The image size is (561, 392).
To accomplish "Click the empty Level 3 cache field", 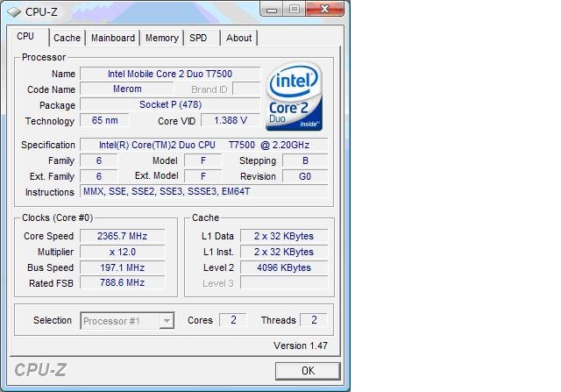I will tap(284, 282).
